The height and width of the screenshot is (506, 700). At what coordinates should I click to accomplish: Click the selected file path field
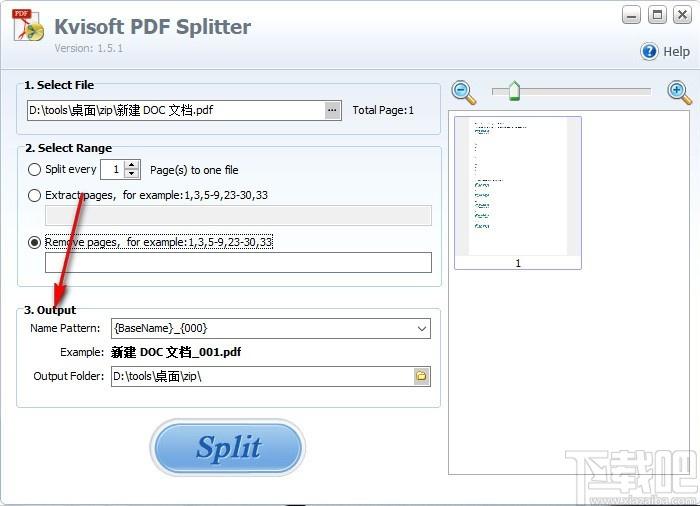[x=176, y=110]
